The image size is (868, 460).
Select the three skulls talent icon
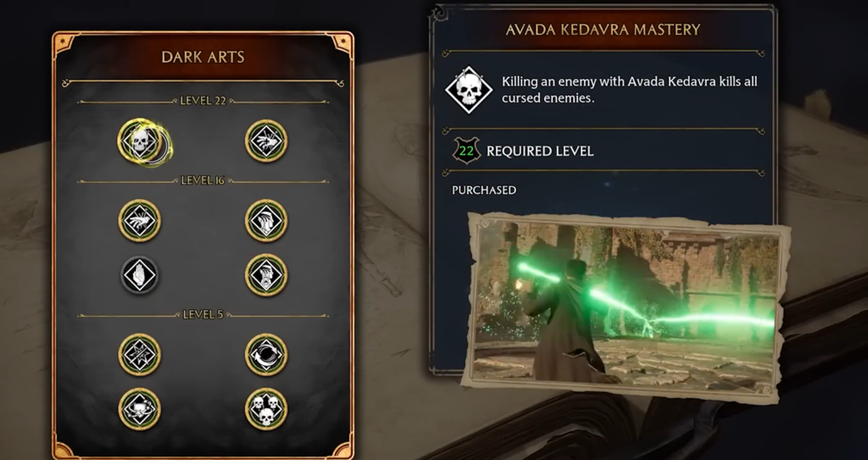point(266,409)
